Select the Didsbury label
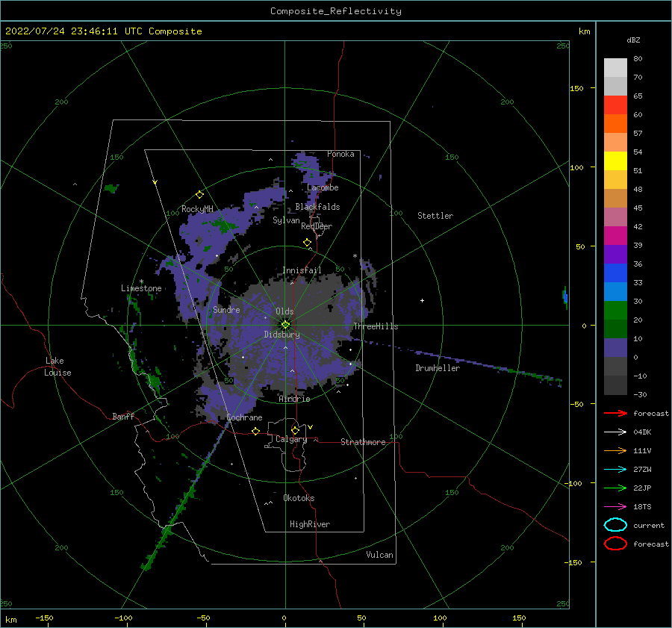This screenshot has width=672, height=628. point(282,335)
